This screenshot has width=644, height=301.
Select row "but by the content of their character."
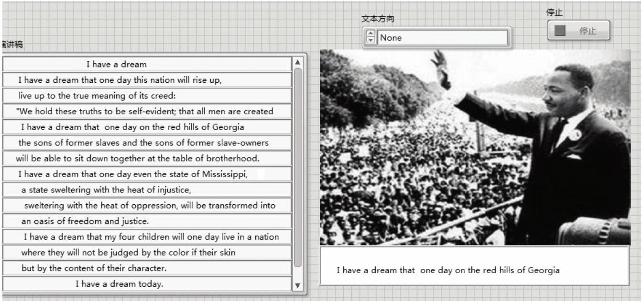147,268
